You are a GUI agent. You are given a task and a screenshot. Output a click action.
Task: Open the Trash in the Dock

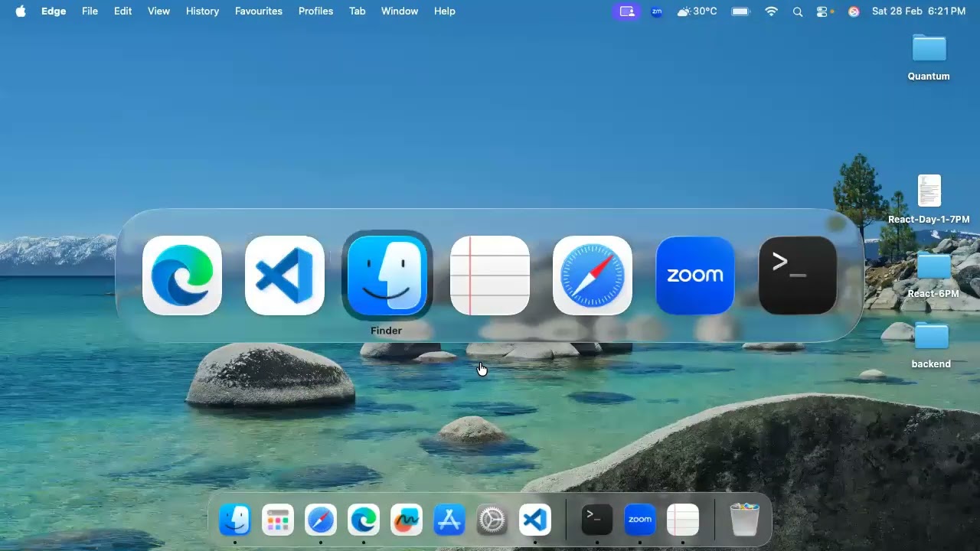tap(744, 520)
